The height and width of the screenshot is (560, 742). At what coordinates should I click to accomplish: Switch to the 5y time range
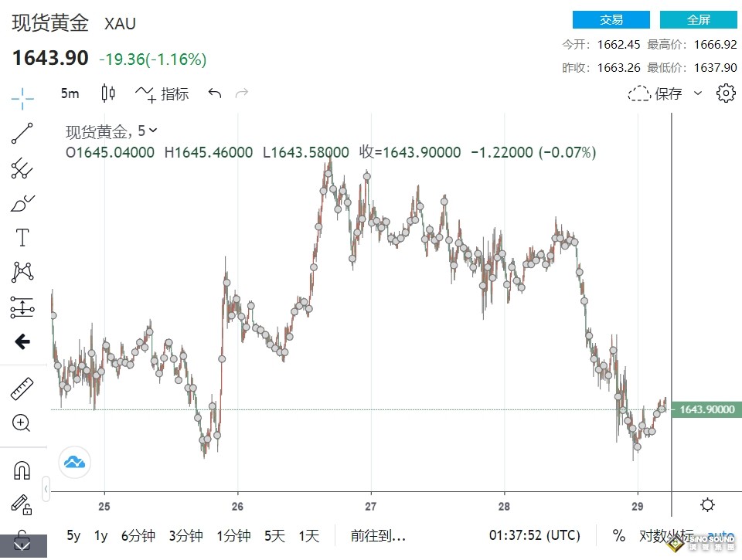tap(73, 535)
